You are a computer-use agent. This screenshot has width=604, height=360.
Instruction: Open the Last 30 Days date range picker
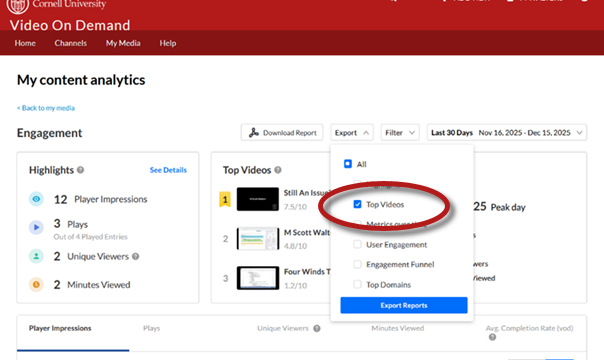pyautogui.click(x=507, y=132)
